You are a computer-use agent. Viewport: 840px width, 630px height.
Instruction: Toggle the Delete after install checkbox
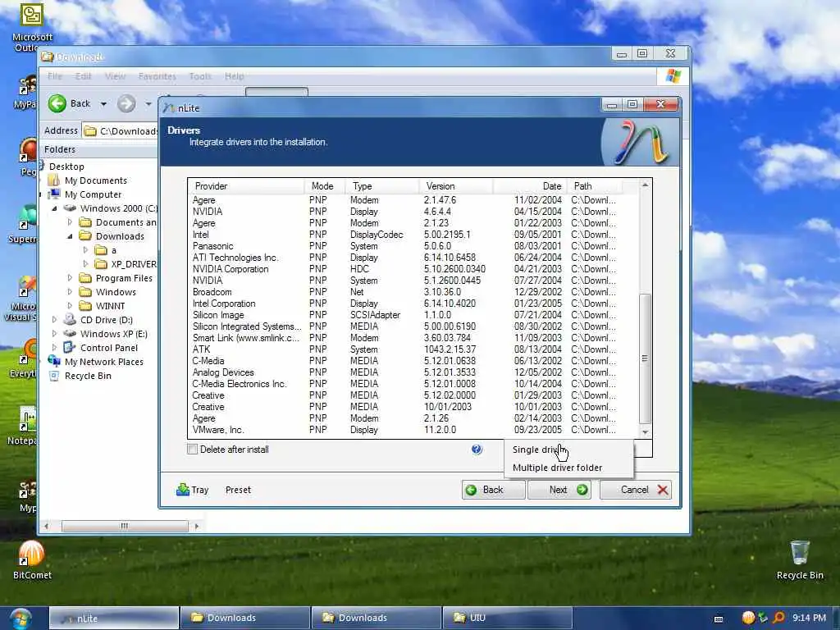click(192, 450)
